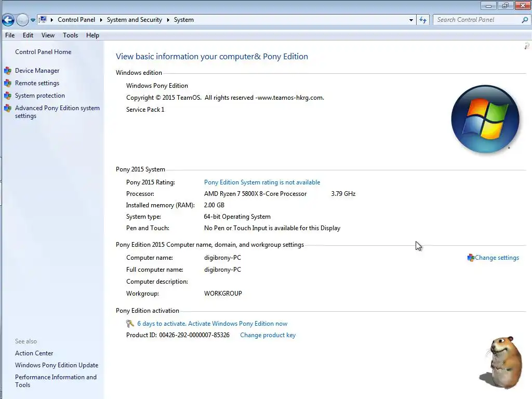Click the Advanced settings shield icon
This screenshot has height=399, width=532.
(x=8, y=108)
